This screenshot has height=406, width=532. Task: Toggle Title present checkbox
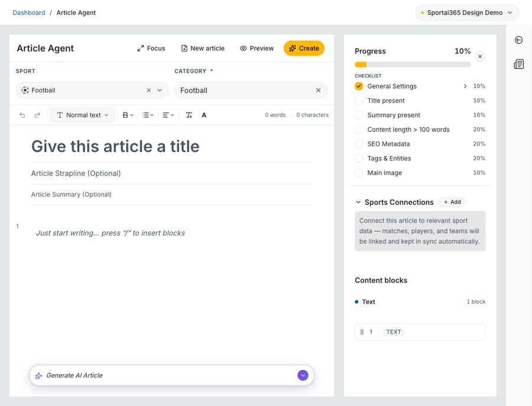click(x=359, y=101)
